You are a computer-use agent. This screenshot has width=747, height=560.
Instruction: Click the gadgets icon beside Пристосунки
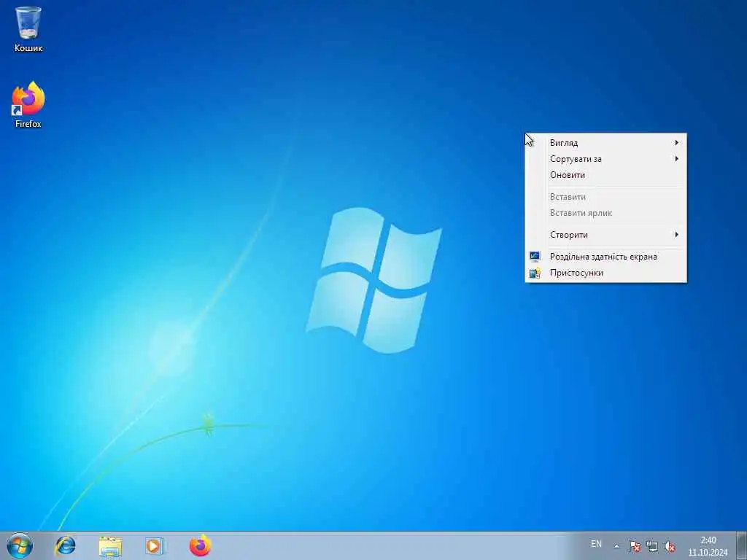535,273
